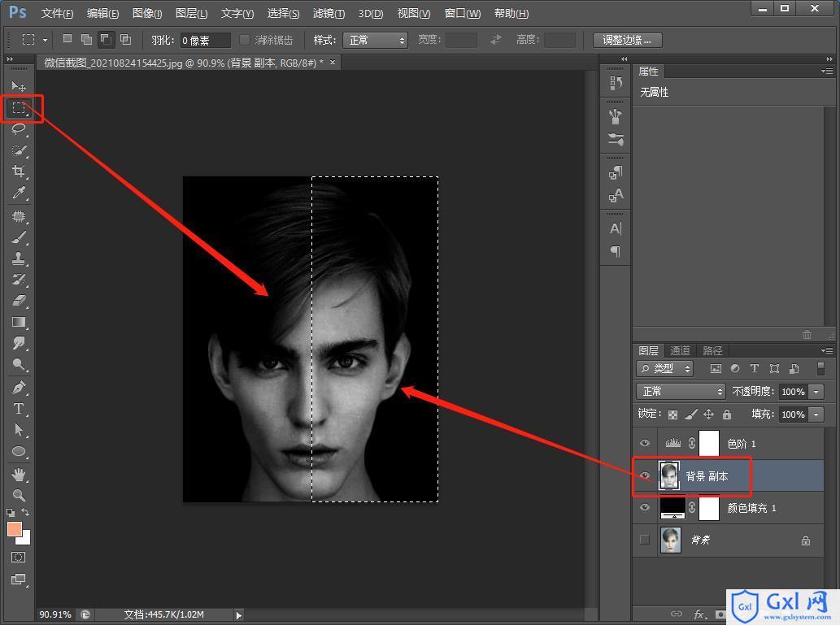The width and height of the screenshot is (840, 625).
Task: Click the 羽化 feather input field
Action: [205, 40]
